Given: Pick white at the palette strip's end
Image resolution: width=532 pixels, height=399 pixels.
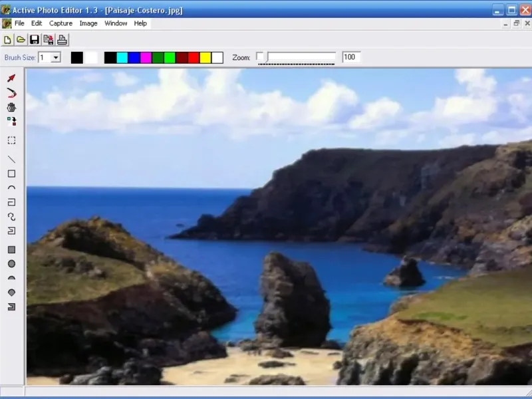Looking at the screenshot, I should [217, 58].
